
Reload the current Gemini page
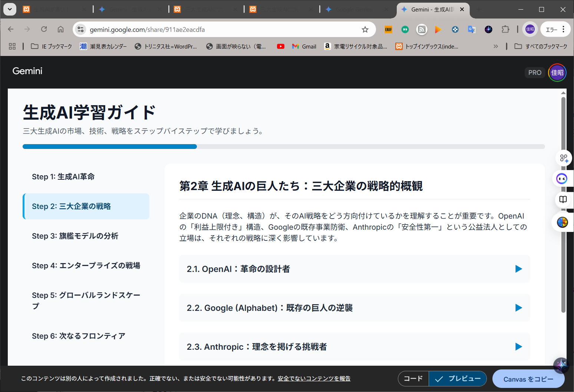pos(44,29)
